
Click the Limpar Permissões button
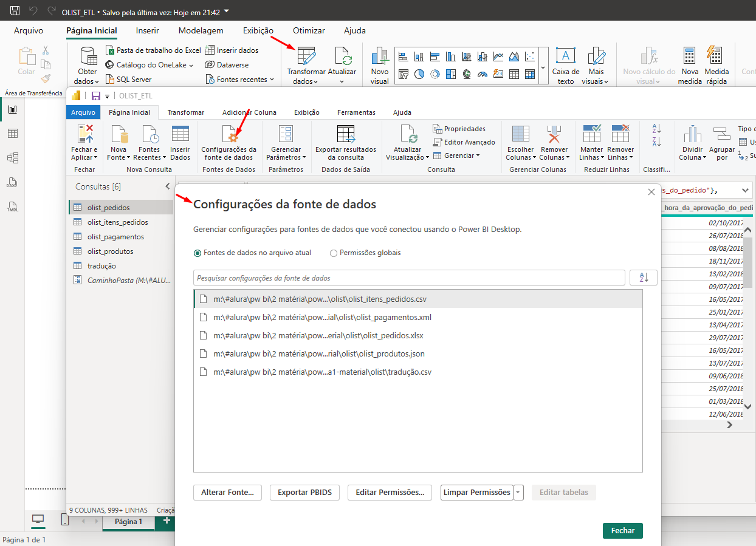(x=477, y=493)
